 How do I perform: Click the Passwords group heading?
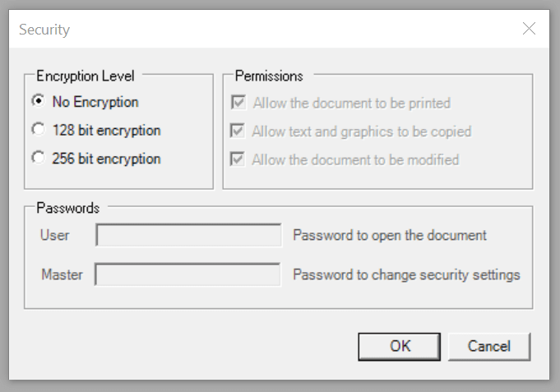click(x=68, y=208)
